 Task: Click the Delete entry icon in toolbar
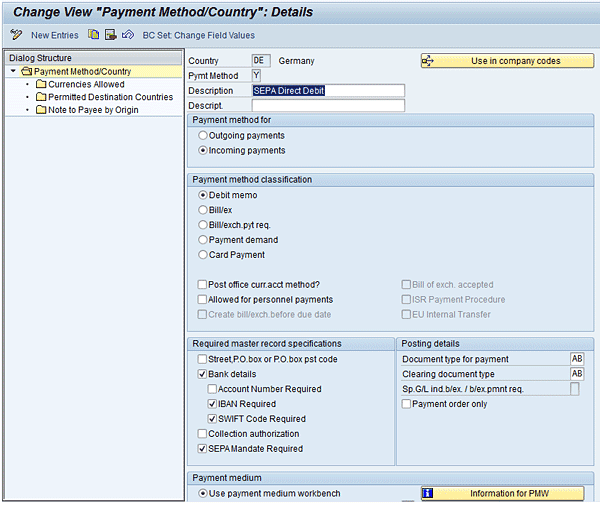110,35
